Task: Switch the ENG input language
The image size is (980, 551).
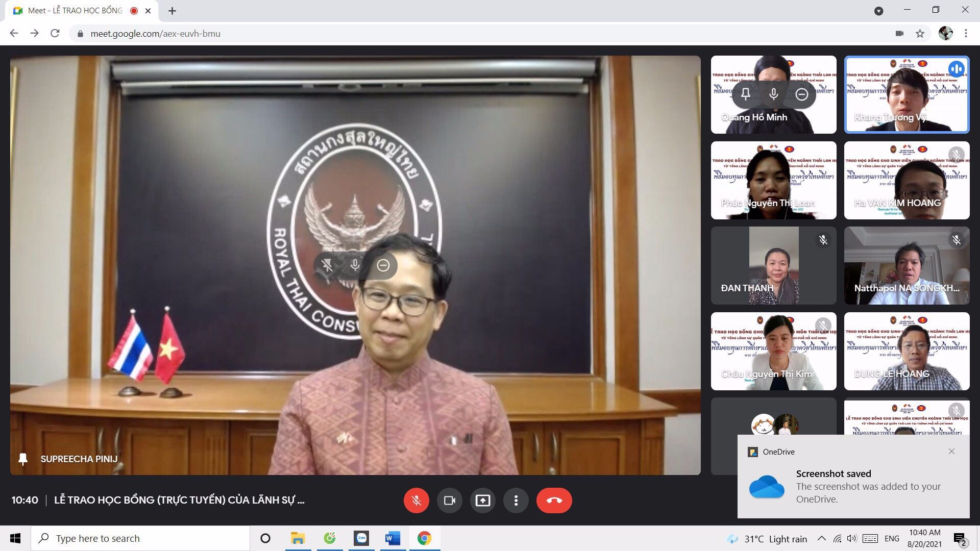Action: (x=892, y=539)
